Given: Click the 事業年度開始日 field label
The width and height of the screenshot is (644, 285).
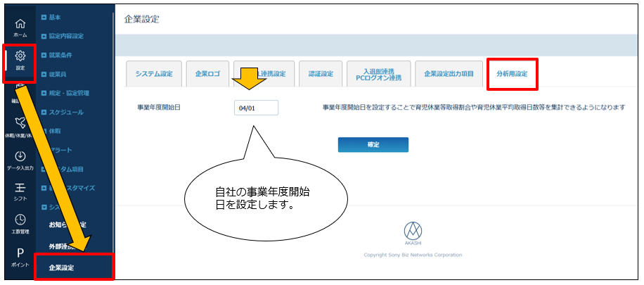Looking at the screenshot, I should (159, 108).
